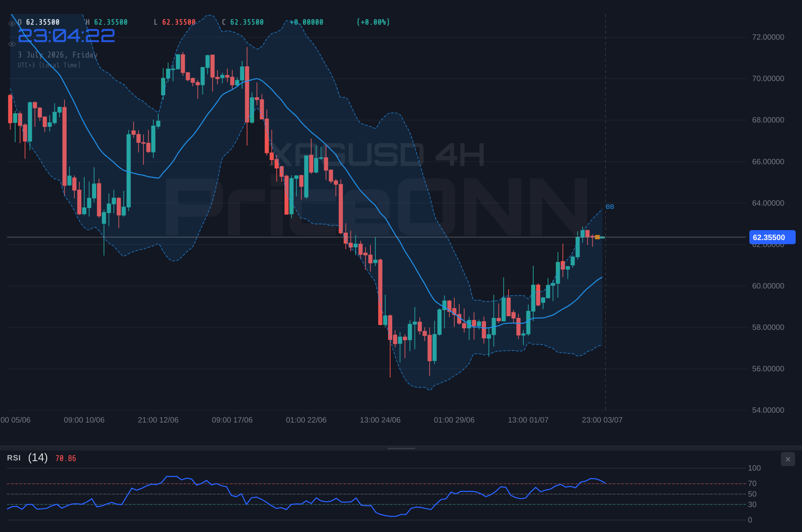Click the 68.00000 price axis label
Image resolution: width=802 pixels, height=532 pixels.
click(768, 120)
